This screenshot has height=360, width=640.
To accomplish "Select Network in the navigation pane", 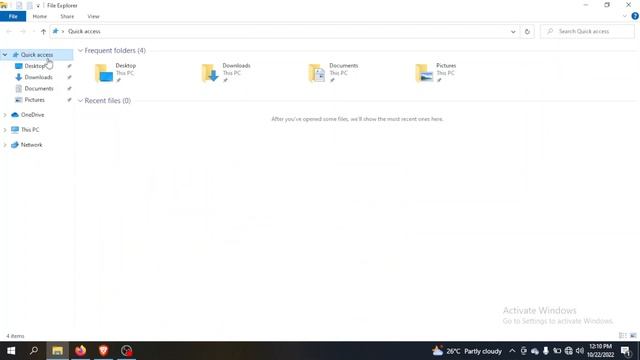I will pyautogui.click(x=31, y=145).
